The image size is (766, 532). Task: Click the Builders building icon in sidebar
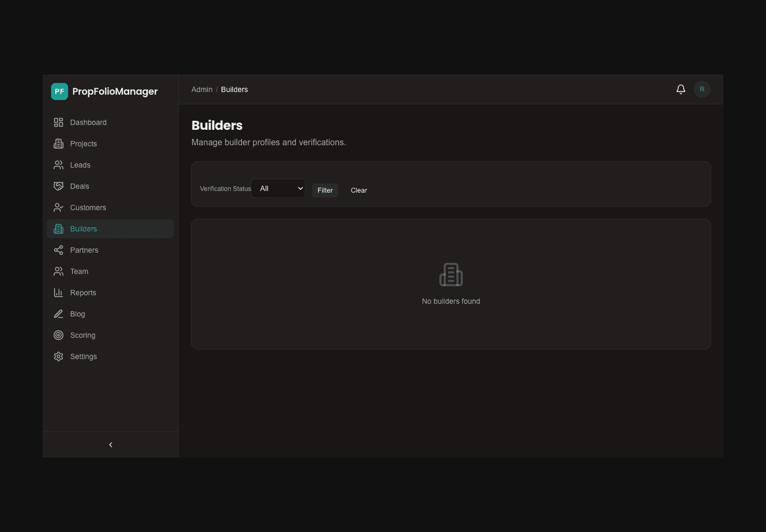point(59,229)
